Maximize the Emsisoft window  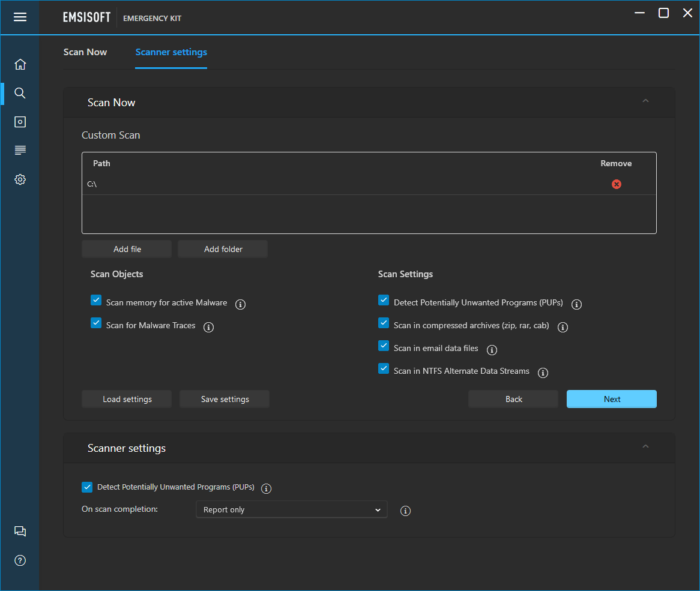[x=664, y=13]
